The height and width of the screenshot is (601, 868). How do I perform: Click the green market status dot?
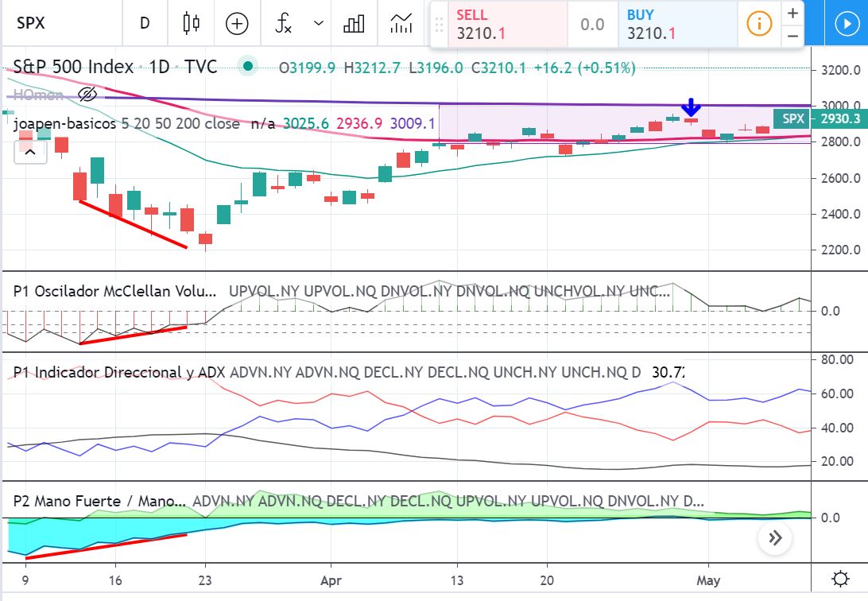[x=249, y=67]
